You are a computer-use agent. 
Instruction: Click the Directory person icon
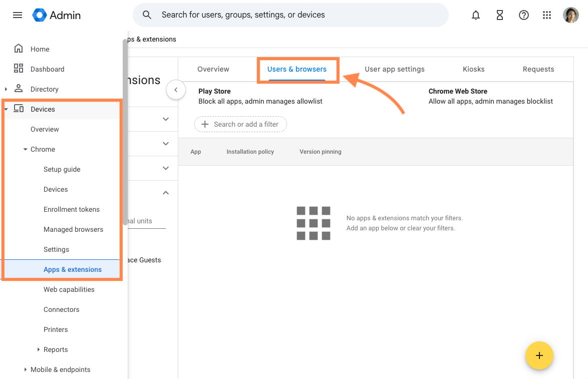(19, 89)
